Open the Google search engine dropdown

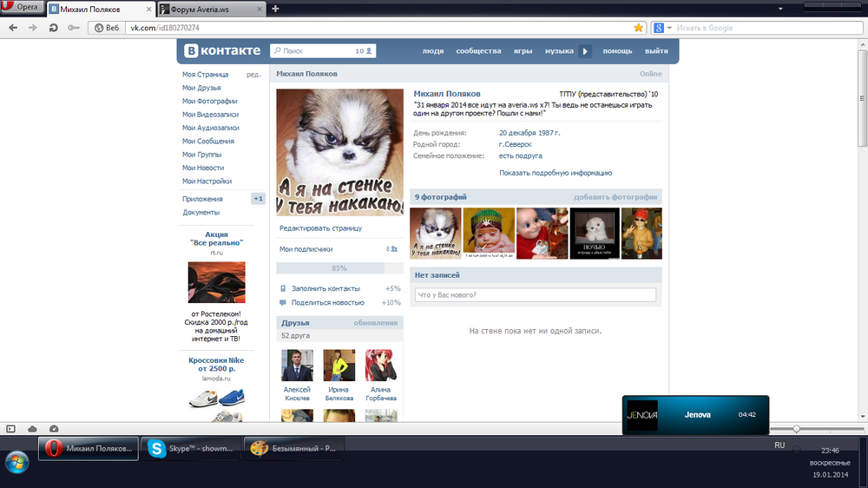661,28
